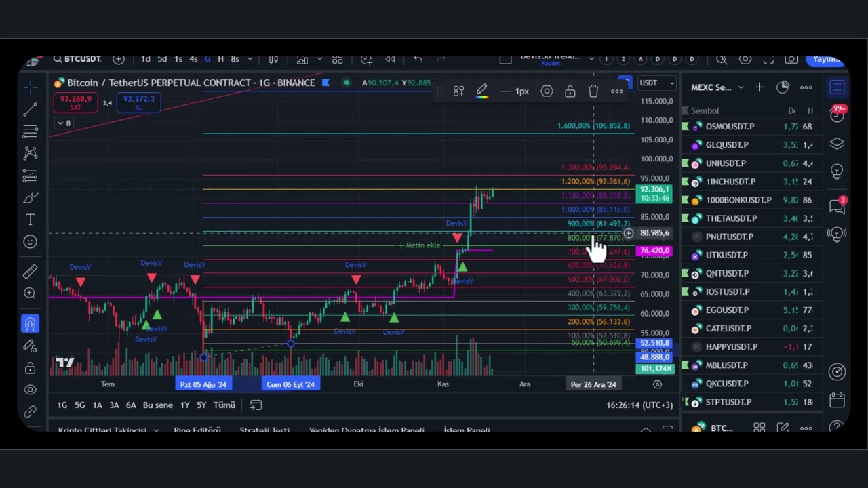The width and height of the screenshot is (868, 488).
Task: Take a chart snapshot with the camera icon
Action: (x=791, y=59)
